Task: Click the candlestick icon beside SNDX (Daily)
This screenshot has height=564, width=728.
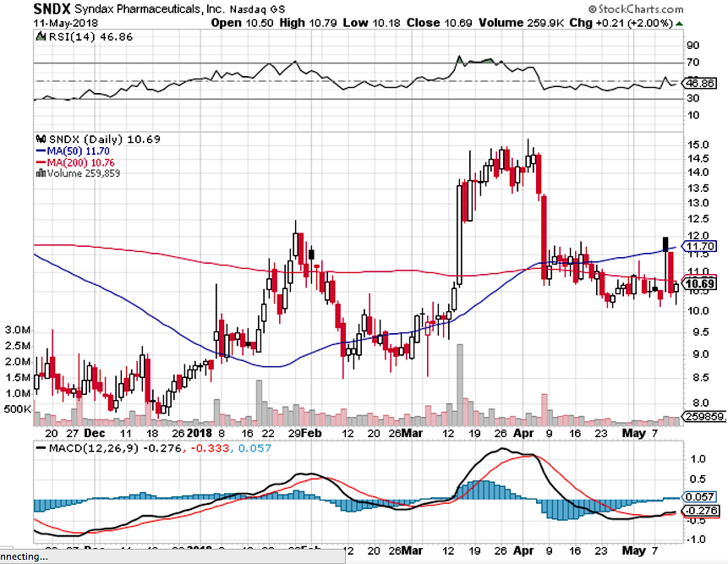Action: point(41,139)
